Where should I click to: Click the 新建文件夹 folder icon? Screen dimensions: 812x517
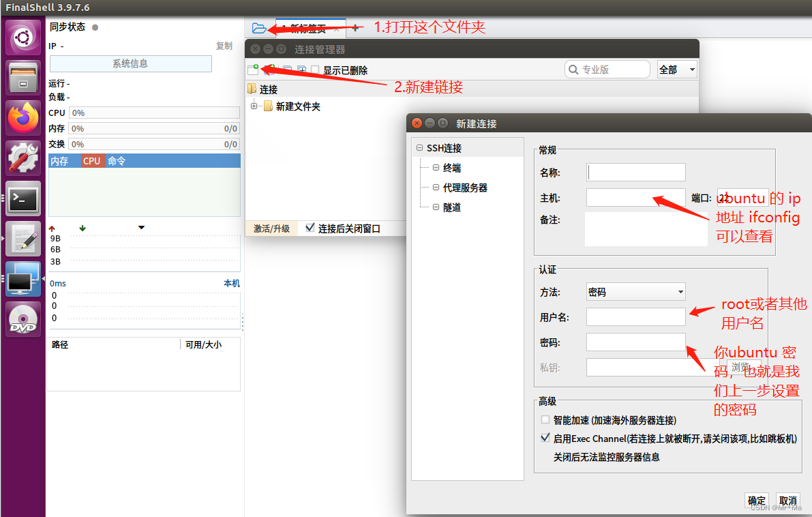[x=268, y=106]
